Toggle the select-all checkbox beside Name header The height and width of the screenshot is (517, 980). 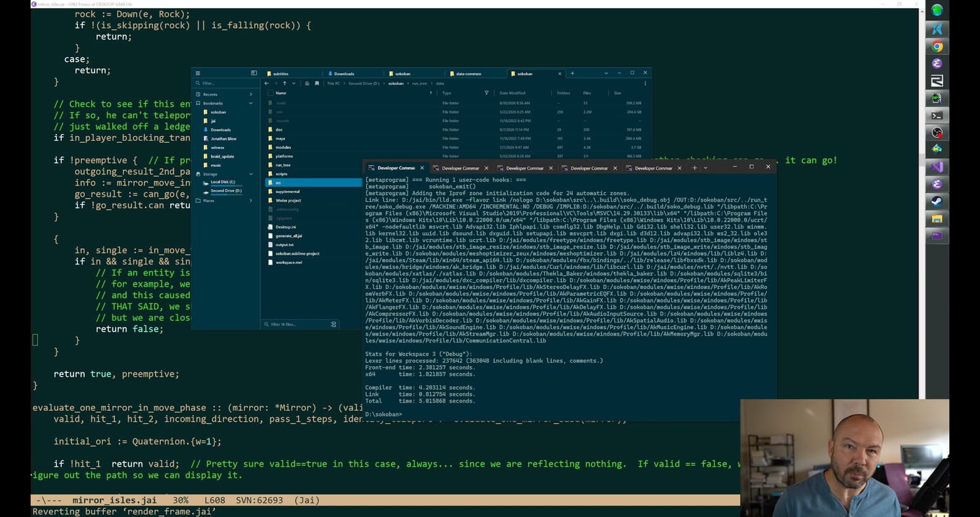pyautogui.click(x=270, y=93)
